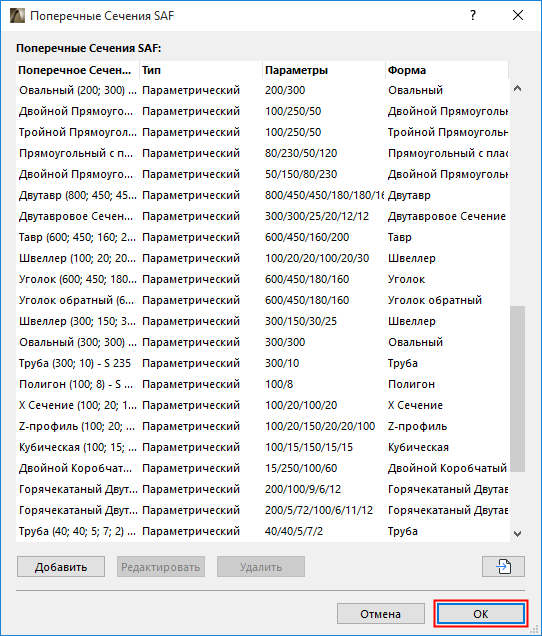The image size is (542, 636).
Task: Close the Поперечные Сечения SAF dialog
Action: click(518, 15)
